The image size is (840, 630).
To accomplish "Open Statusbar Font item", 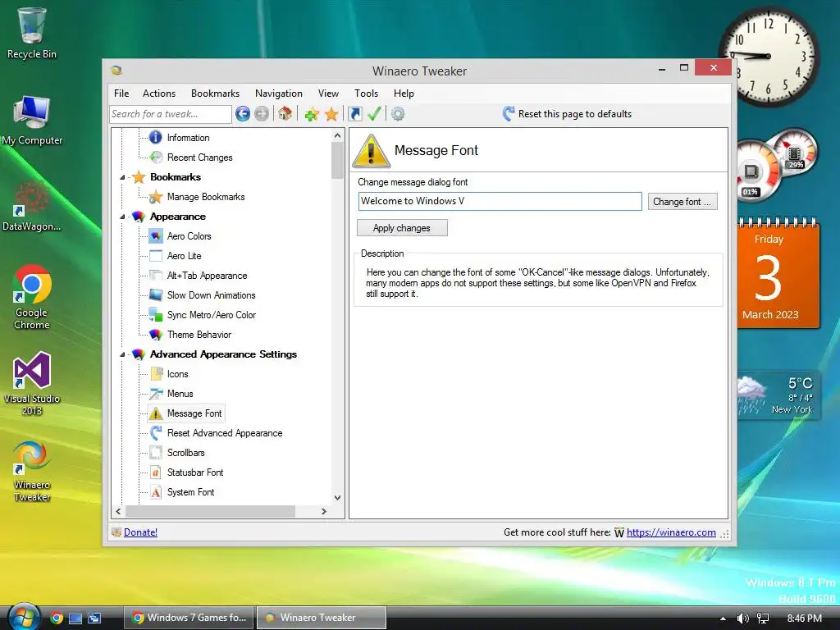I will coord(195,472).
